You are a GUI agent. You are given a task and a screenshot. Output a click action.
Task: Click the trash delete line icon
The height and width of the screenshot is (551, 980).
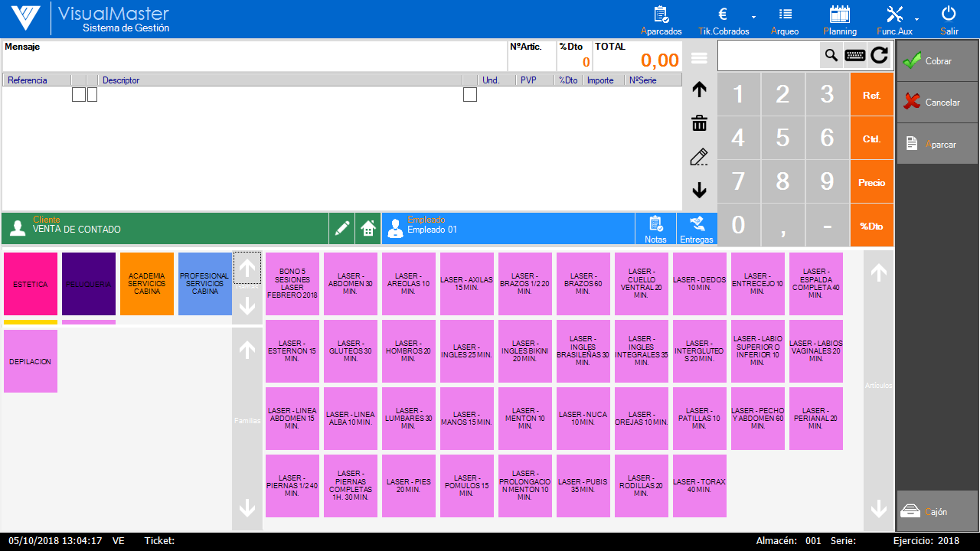click(x=699, y=123)
